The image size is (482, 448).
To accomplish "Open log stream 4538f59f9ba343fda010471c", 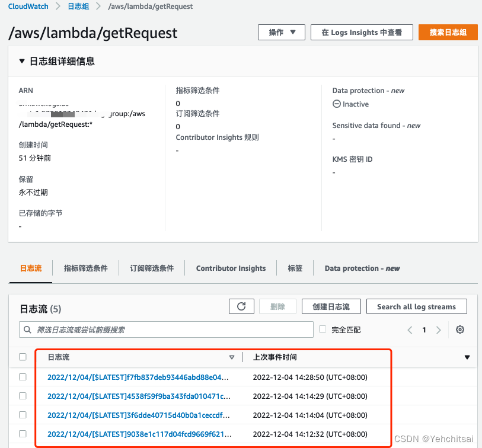I will click(139, 396).
